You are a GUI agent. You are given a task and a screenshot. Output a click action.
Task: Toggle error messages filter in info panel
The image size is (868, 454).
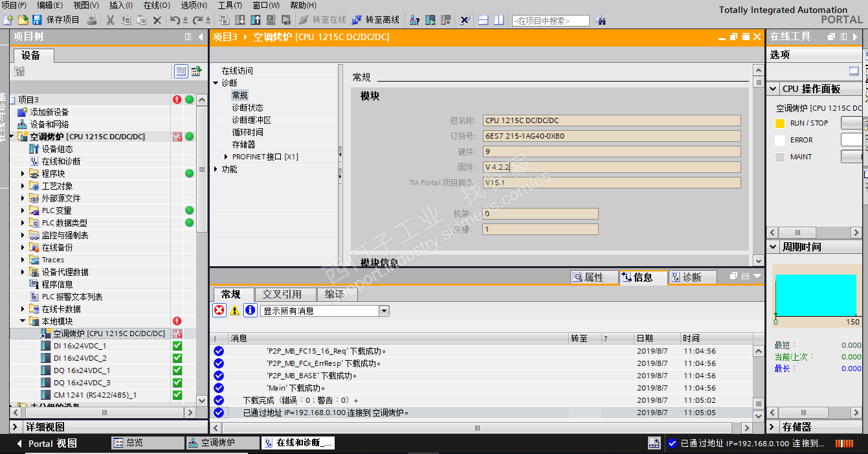pyautogui.click(x=219, y=311)
